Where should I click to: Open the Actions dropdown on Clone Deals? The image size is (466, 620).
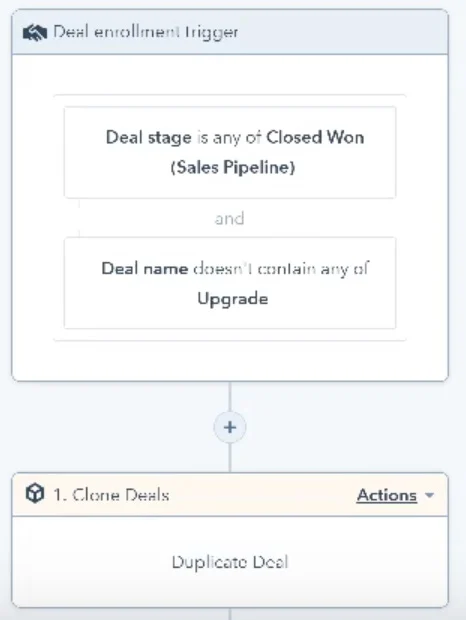coord(387,495)
